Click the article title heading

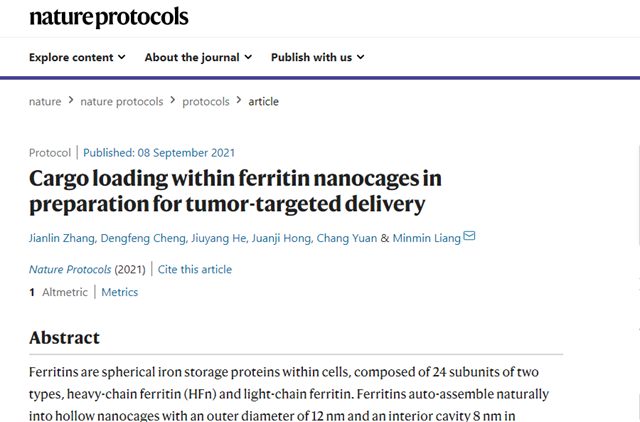point(235,192)
